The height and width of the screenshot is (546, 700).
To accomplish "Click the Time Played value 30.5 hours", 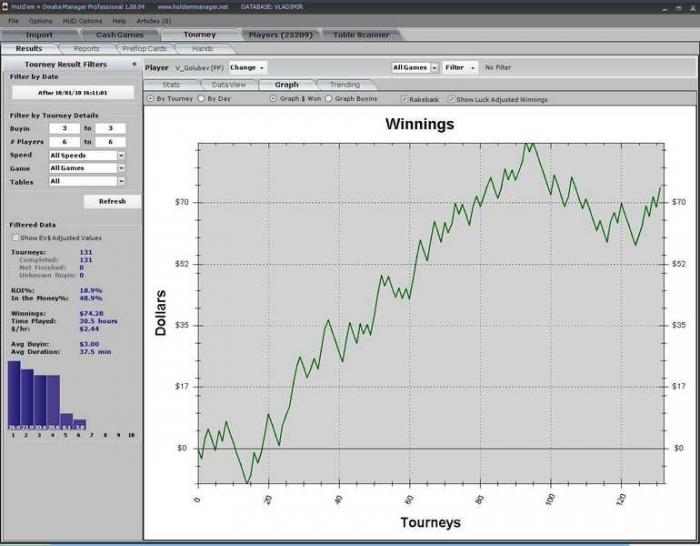I will tap(99, 321).
